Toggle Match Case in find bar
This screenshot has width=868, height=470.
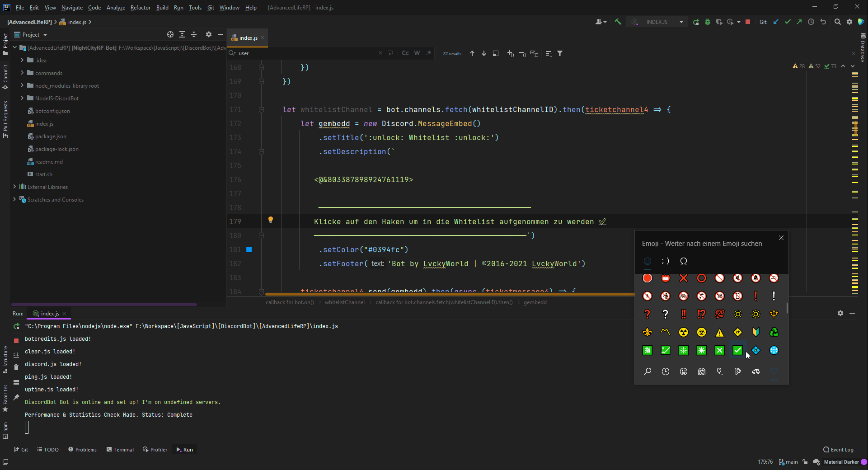405,53
